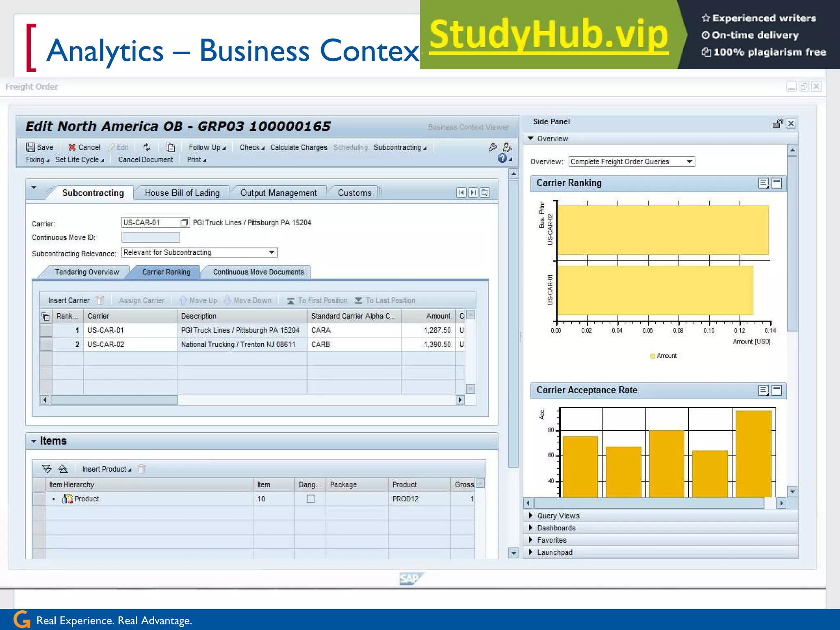Click the Continuous Move ID field
Viewport: 840px width, 630px height.
point(151,237)
